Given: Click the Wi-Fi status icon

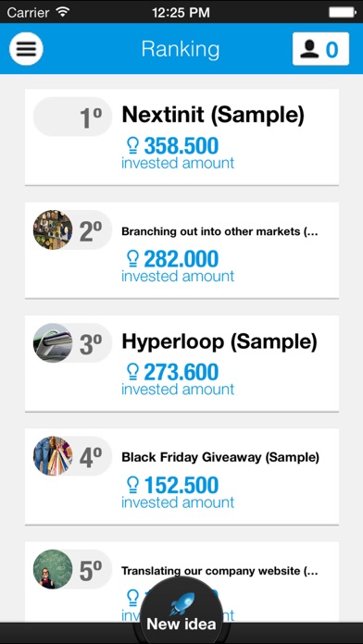Looking at the screenshot, I should click(62, 12).
